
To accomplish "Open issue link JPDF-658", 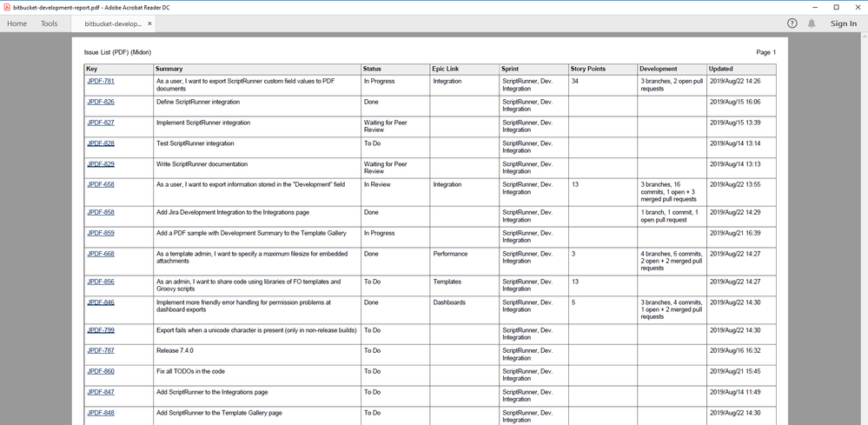I will click(101, 184).
